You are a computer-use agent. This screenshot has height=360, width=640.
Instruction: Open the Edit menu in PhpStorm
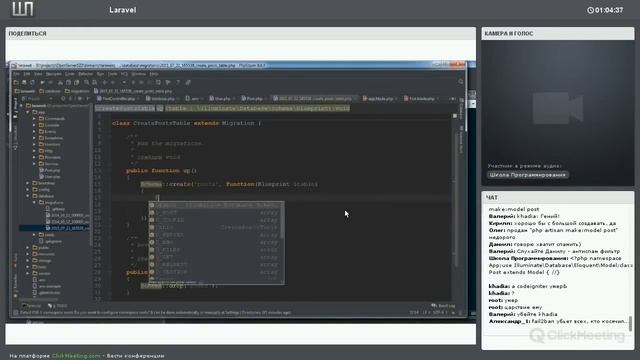click(27, 74)
